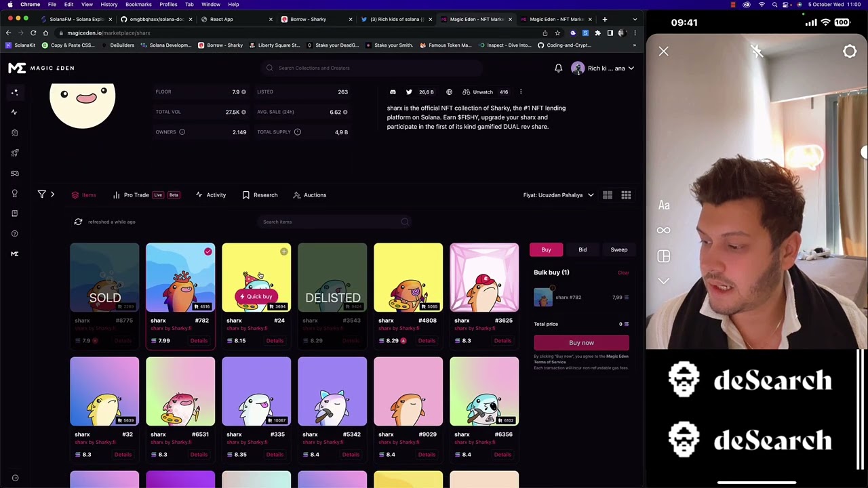Toggle Unwatch for the sharx collection
The image size is (868, 488).
(x=478, y=92)
